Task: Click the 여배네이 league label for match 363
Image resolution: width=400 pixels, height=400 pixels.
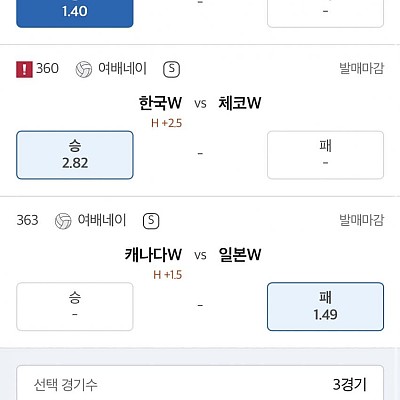Action: 102,220
